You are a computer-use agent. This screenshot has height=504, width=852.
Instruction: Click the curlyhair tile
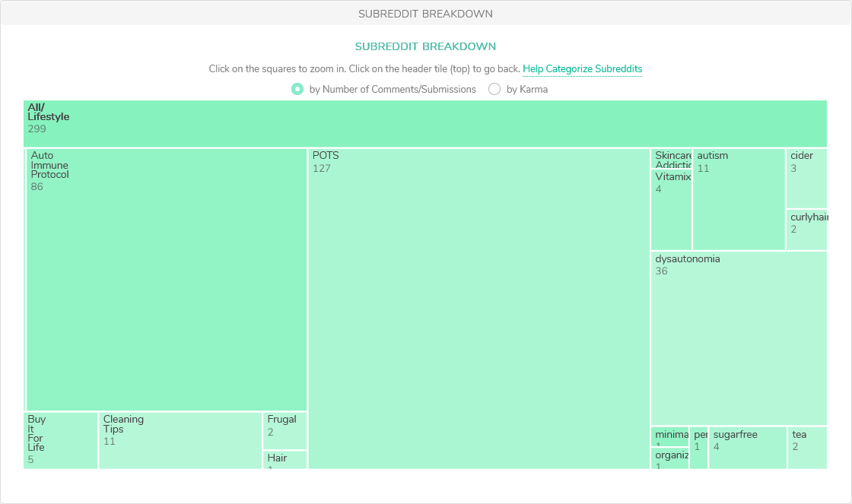pos(806,230)
